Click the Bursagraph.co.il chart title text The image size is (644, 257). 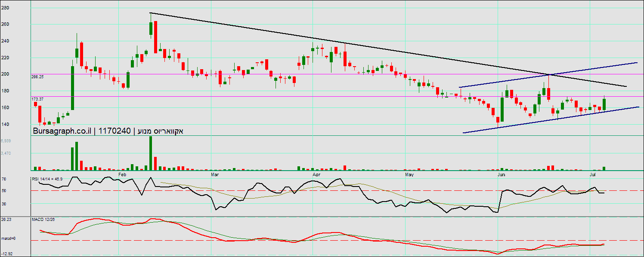click(108, 131)
